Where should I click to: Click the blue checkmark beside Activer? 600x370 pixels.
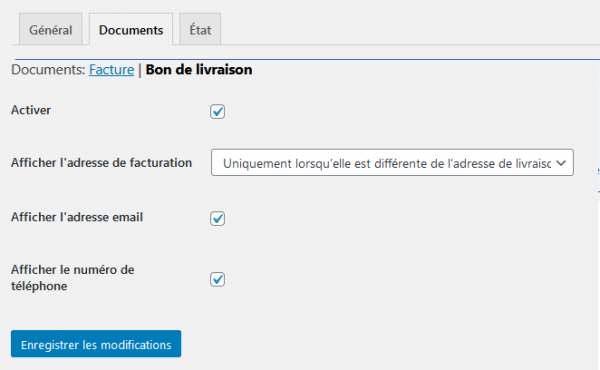tap(218, 111)
